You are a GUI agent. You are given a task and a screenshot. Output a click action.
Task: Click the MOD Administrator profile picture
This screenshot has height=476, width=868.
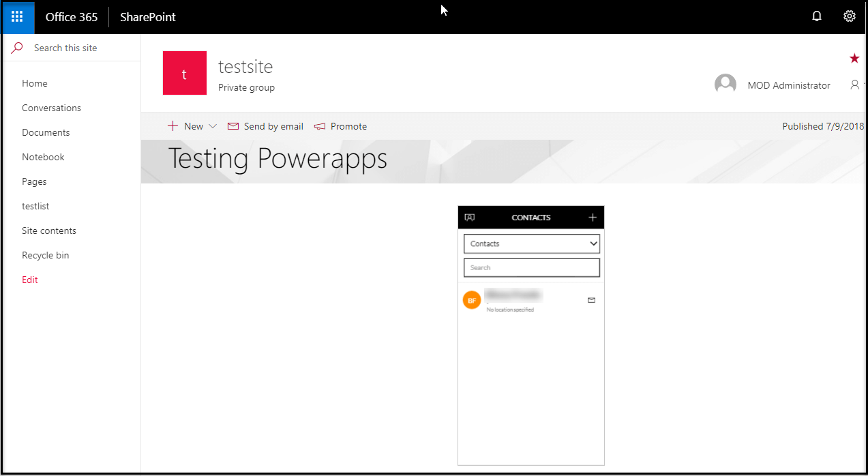[x=725, y=85]
